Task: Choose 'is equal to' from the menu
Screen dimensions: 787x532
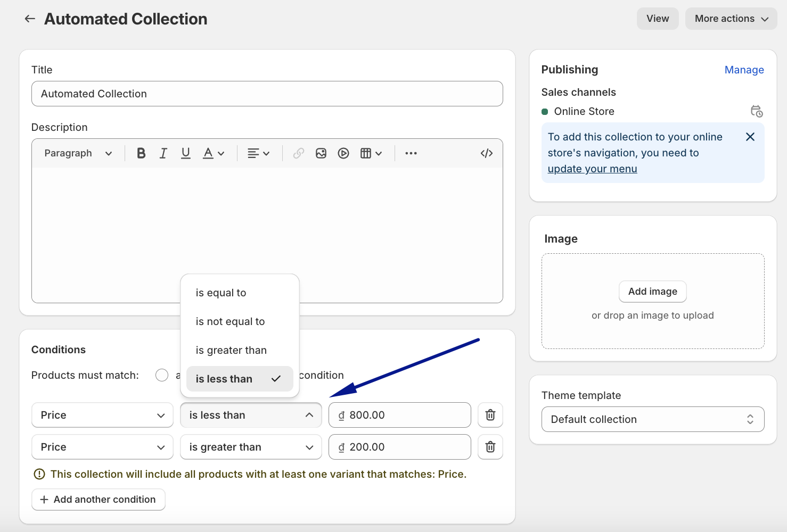Action: (240, 293)
